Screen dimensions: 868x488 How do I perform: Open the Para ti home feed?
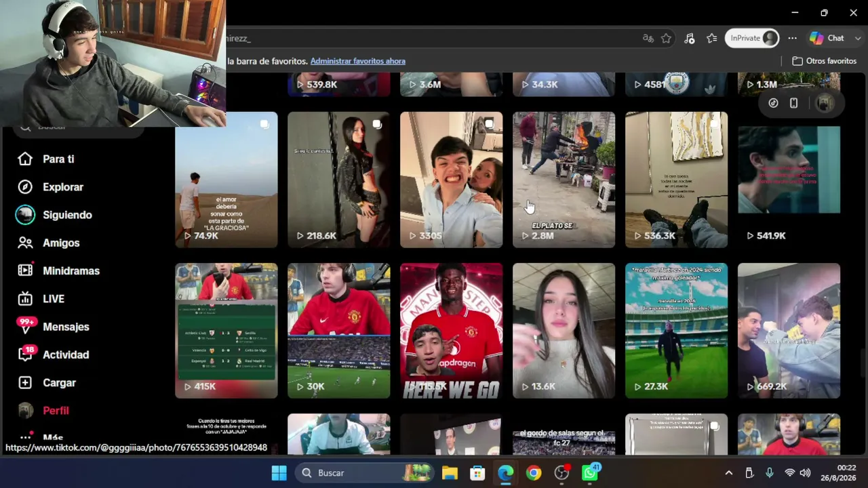tap(58, 159)
